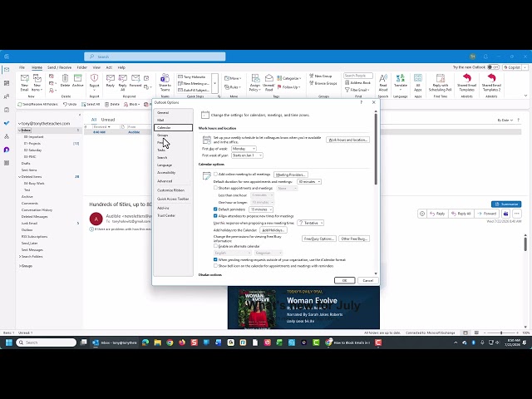532x399 pixels.
Task: Open the Tentative response dropdown
Action: point(310,223)
